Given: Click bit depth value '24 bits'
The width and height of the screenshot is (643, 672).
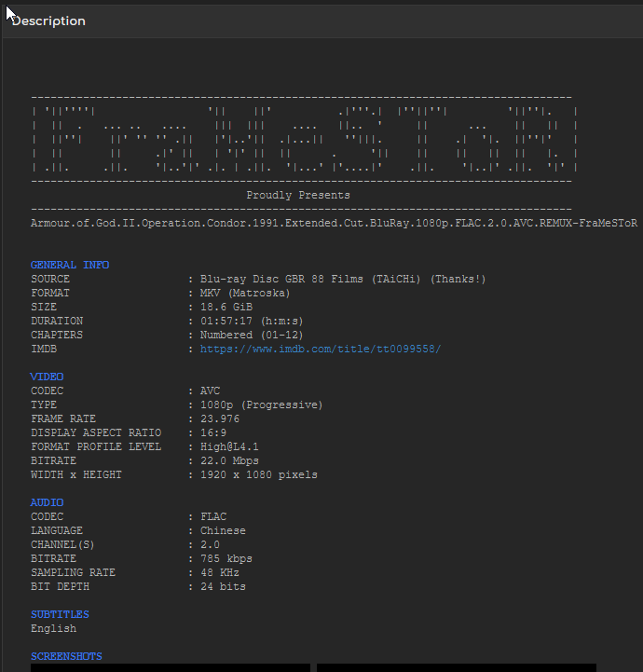Looking at the screenshot, I should (224, 586).
